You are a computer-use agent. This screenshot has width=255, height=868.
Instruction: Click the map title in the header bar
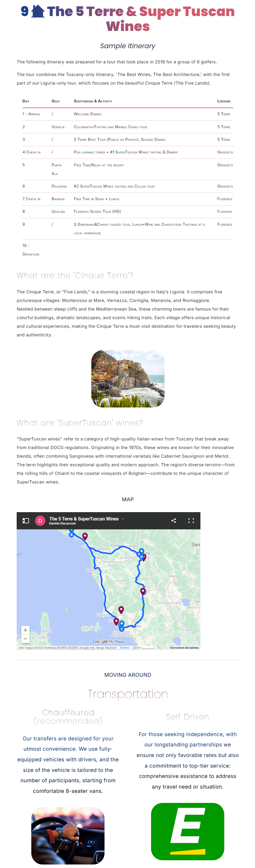(x=84, y=519)
